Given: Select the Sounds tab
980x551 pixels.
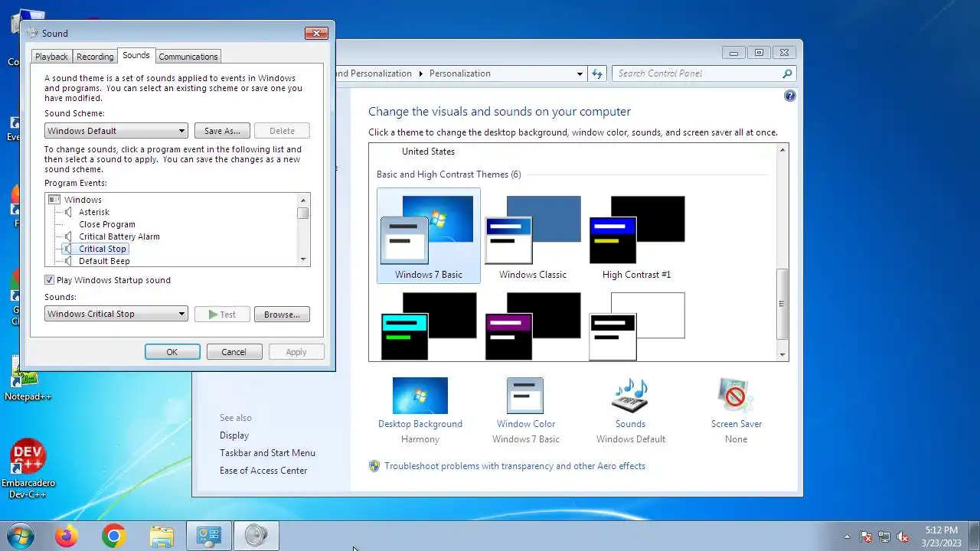Looking at the screenshot, I should coord(136,55).
